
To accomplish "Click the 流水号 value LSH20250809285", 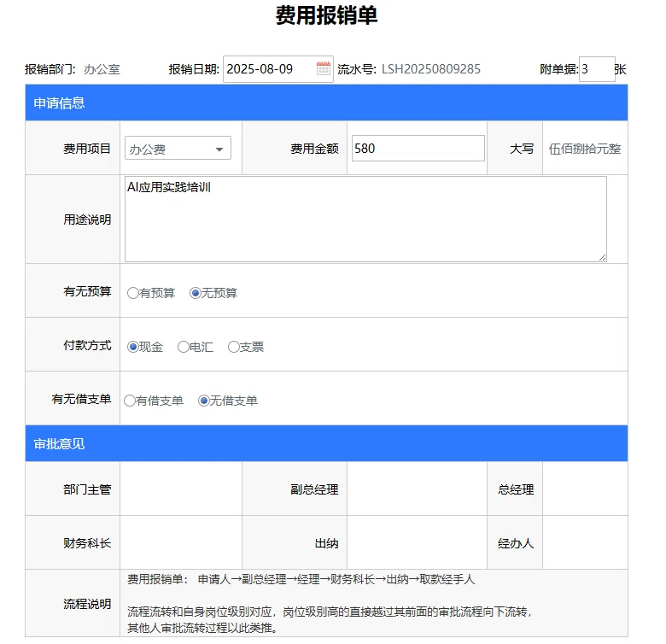I will [x=430, y=69].
